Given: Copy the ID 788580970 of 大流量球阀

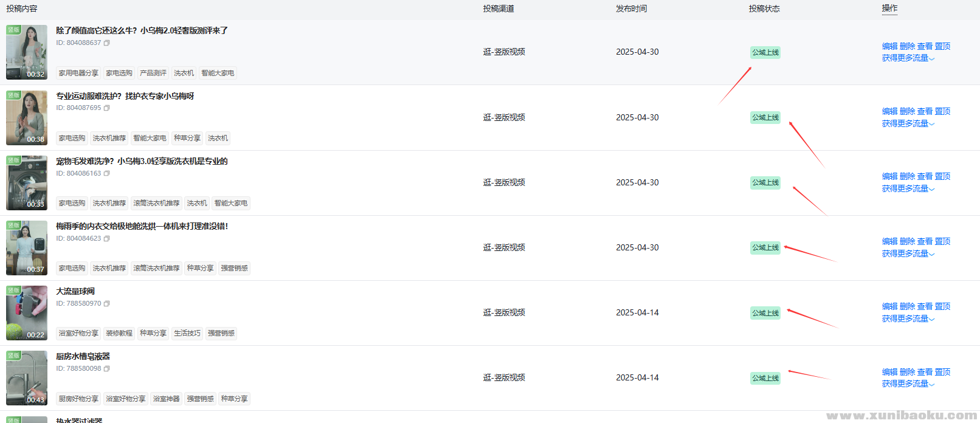Looking at the screenshot, I should coord(107,304).
